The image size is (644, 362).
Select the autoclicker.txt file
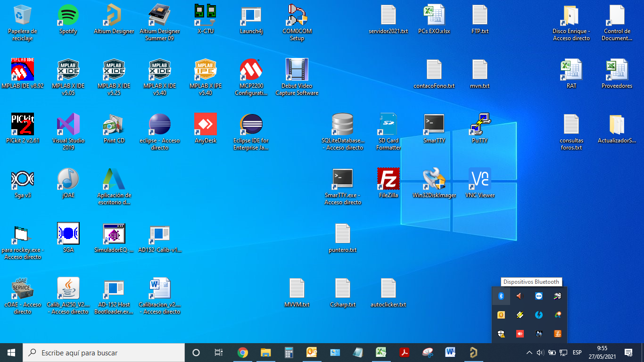388,293
